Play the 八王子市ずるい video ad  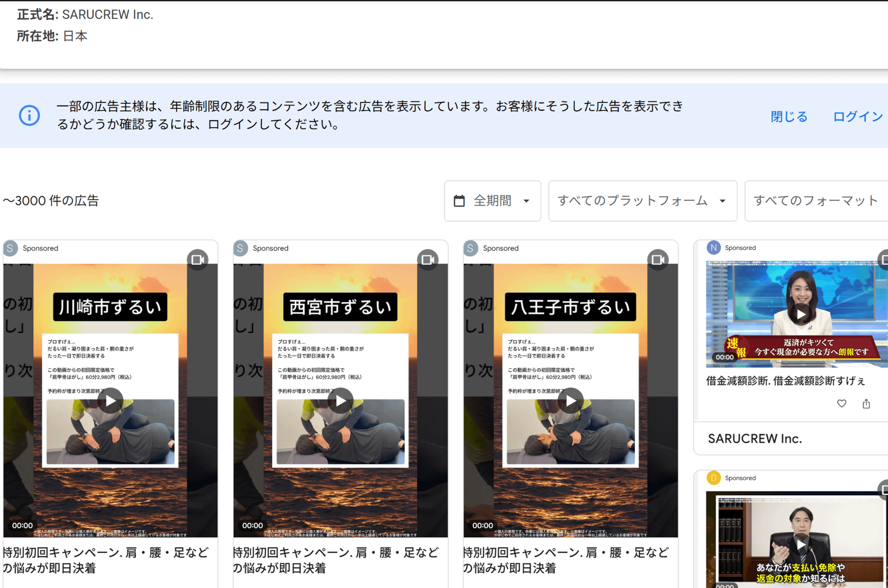coord(571,400)
